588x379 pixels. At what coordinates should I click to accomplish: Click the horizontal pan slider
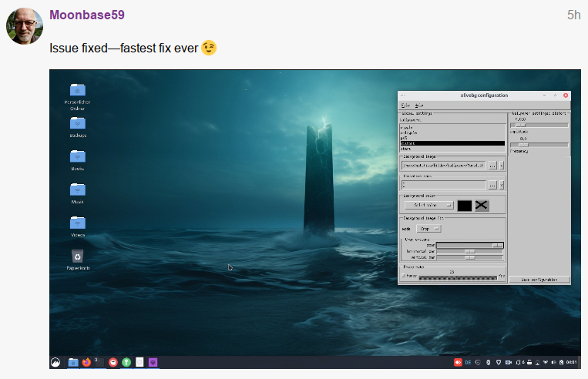click(x=469, y=252)
